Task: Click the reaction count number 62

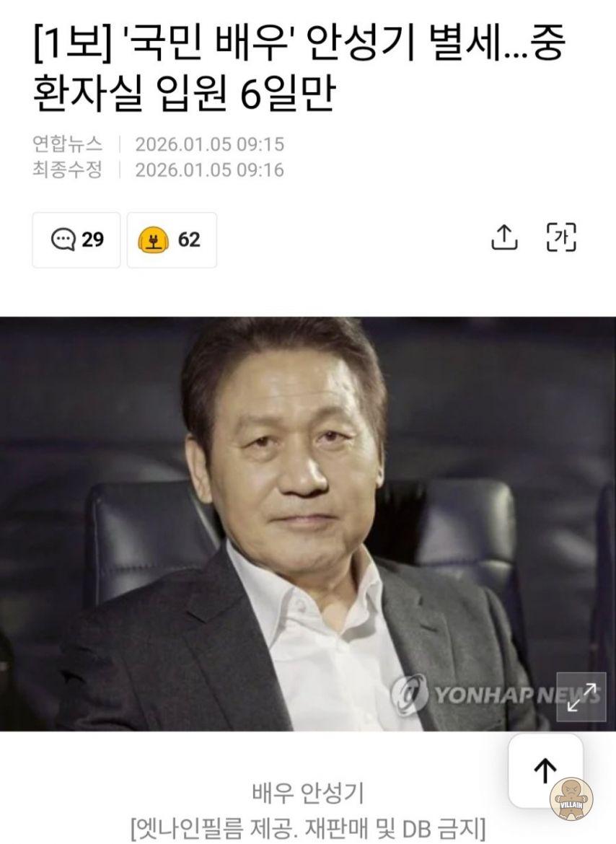Action: 189,239
